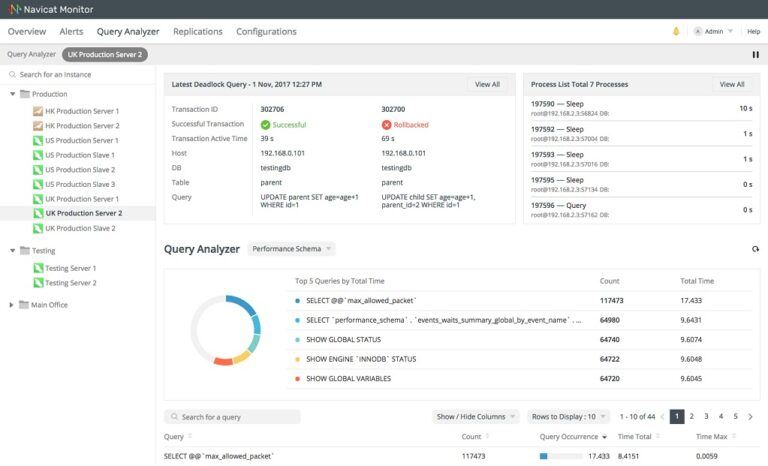The height and width of the screenshot is (466, 768).
Task: Switch to the Replications tab
Action: [198, 31]
